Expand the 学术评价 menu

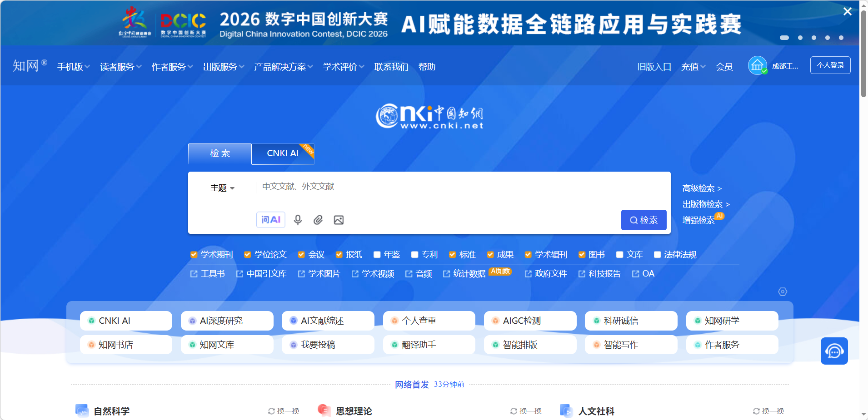(x=344, y=67)
